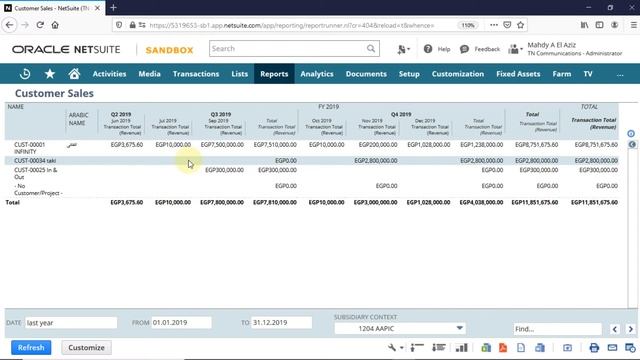Expand all rows icon in footer

439,348
